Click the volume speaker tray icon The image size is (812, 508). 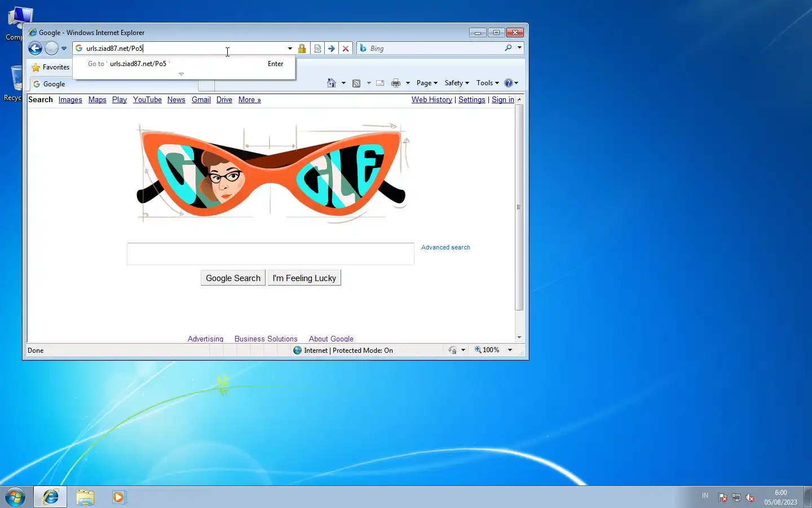[750, 497]
